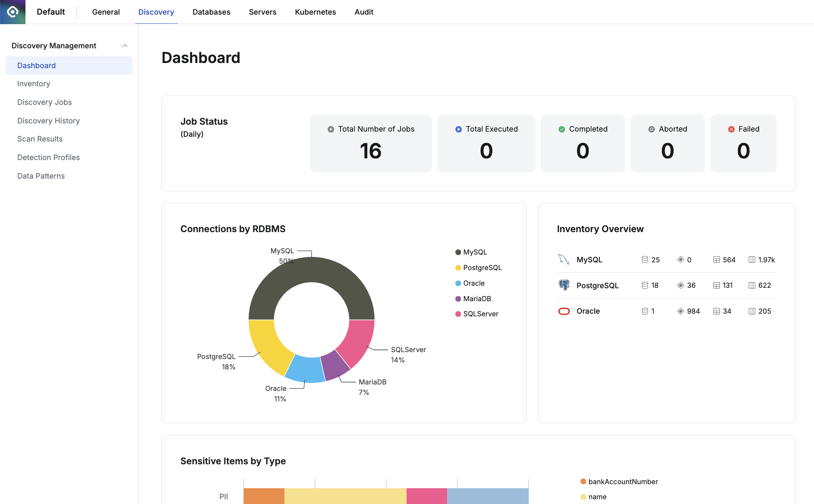Click the PostgreSQL 18% chart label
The image size is (814, 504).
click(x=217, y=362)
